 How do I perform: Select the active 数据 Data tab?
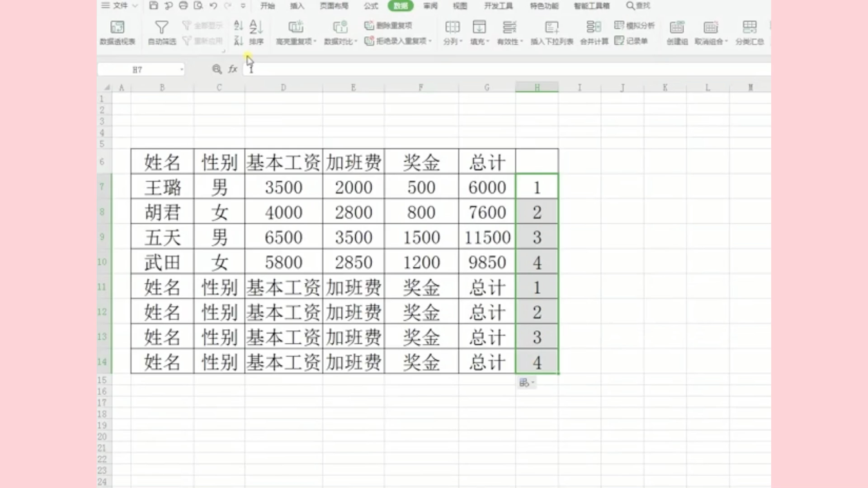(401, 5)
